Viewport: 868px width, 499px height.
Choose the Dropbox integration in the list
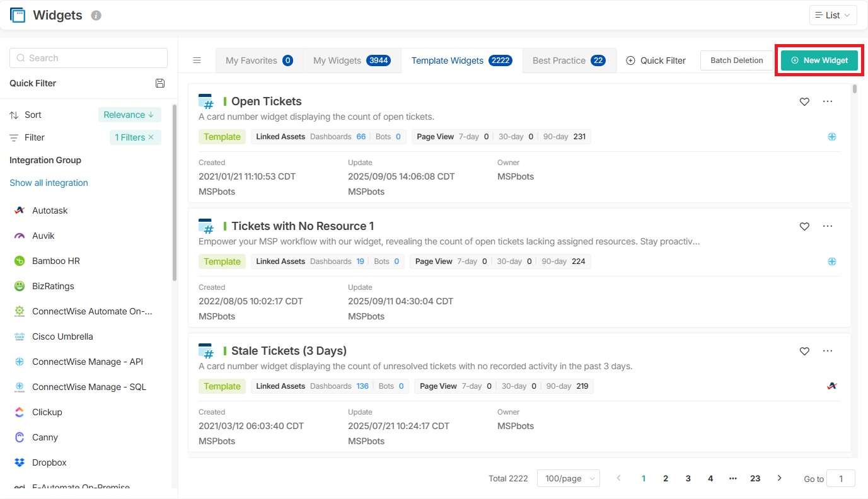pyautogui.click(x=49, y=462)
